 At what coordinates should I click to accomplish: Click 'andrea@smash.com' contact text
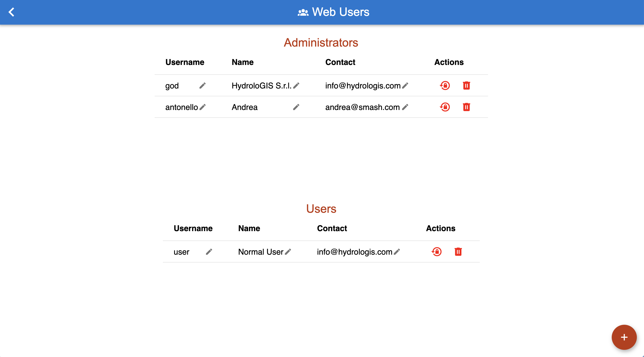pyautogui.click(x=363, y=107)
